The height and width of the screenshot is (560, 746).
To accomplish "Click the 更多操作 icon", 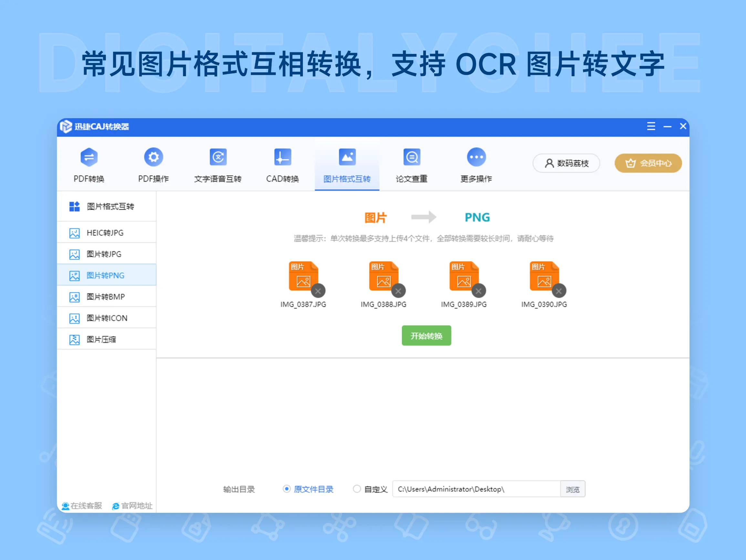I will pos(476,165).
